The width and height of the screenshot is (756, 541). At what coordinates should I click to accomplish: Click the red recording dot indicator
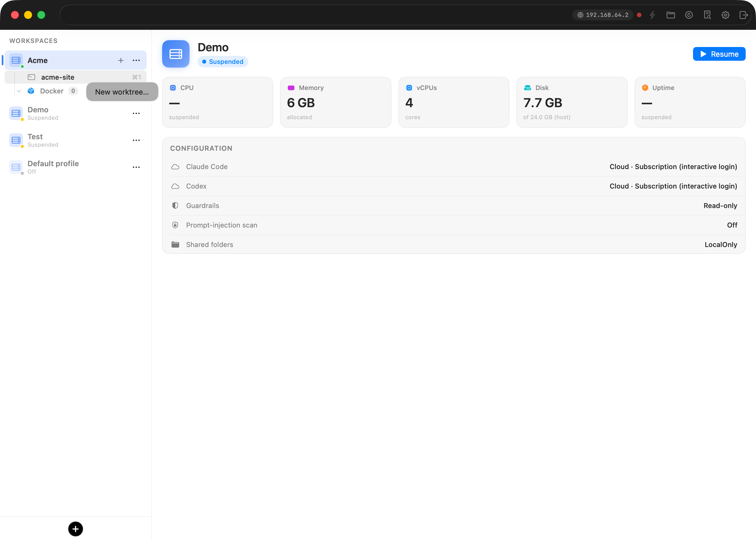pyautogui.click(x=639, y=15)
